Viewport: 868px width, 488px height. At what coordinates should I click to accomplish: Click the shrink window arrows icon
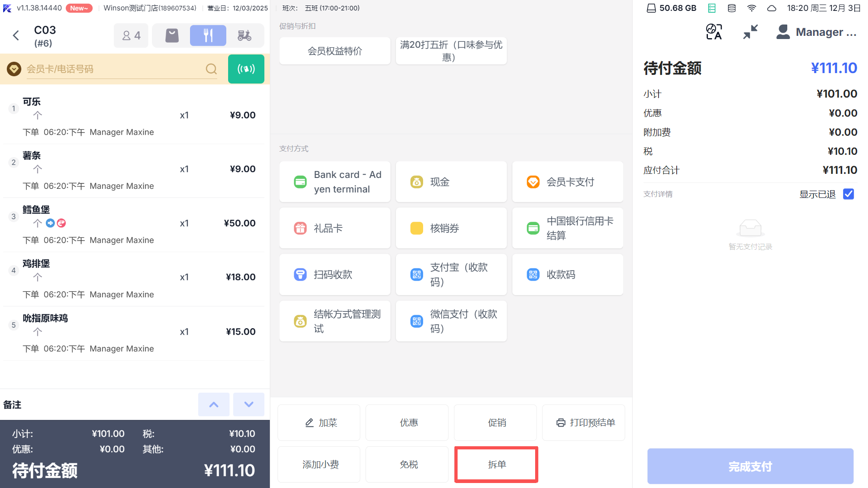coord(751,32)
